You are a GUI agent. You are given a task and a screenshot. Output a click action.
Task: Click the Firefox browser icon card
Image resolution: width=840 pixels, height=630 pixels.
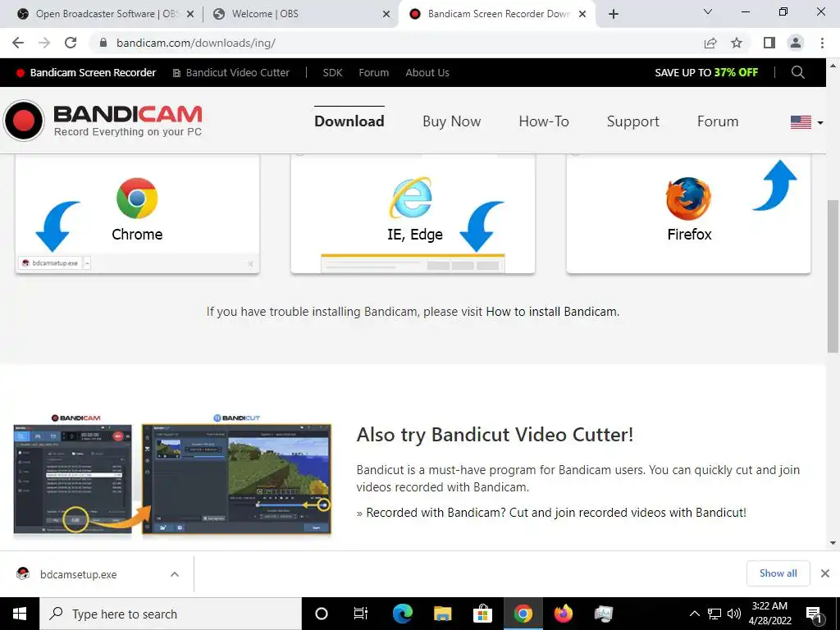pyautogui.click(x=688, y=199)
